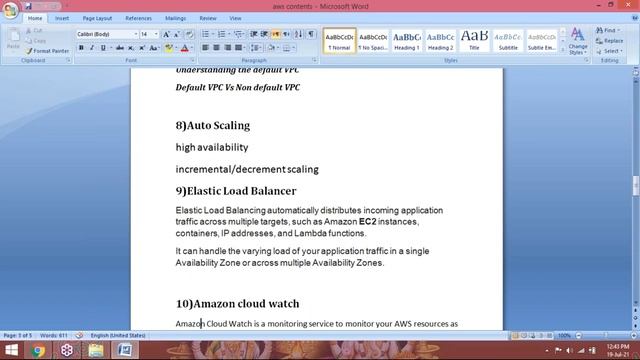Click the Replace button

(x=609, y=41)
